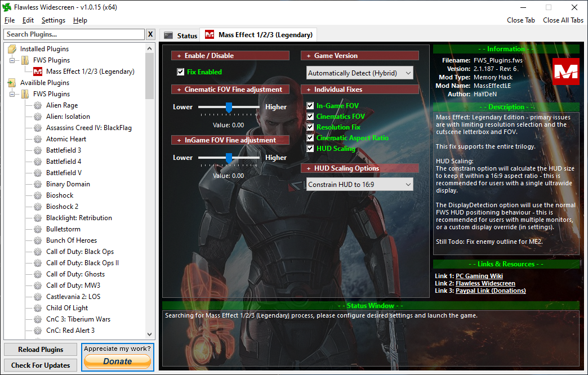Image resolution: width=588 pixels, height=375 pixels.
Task: Open the PC Gaming Wiki link
Action: (479, 276)
